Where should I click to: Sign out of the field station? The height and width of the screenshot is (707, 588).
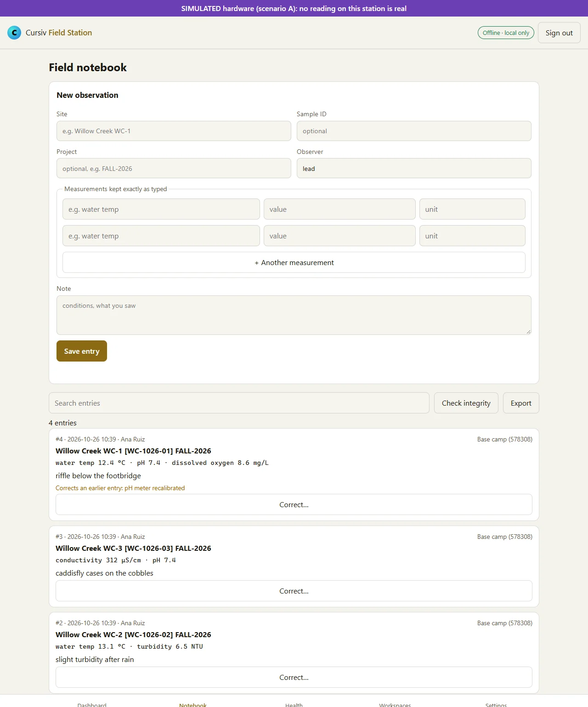click(559, 33)
